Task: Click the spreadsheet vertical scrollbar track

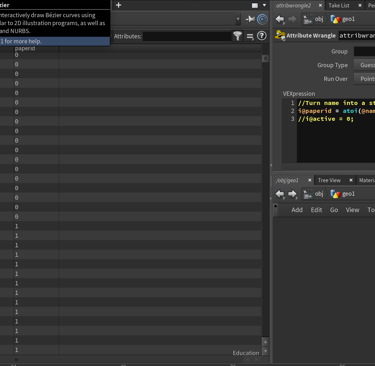Action: tap(265, 200)
